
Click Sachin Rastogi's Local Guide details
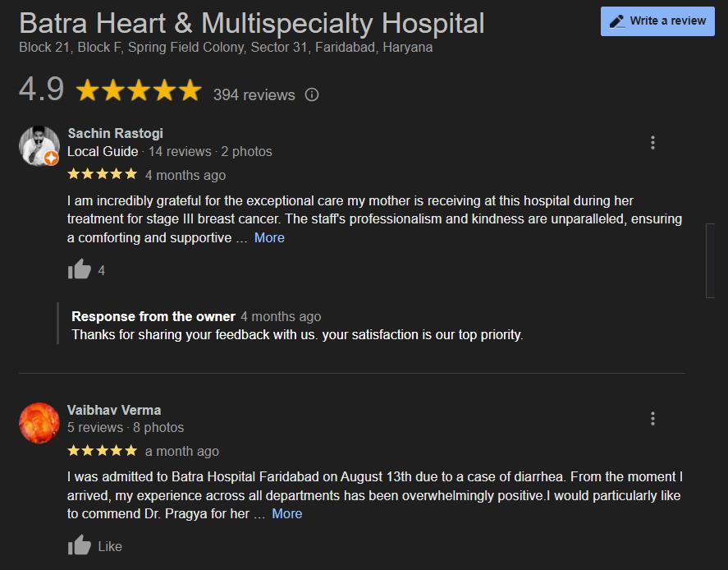tap(169, 151)
